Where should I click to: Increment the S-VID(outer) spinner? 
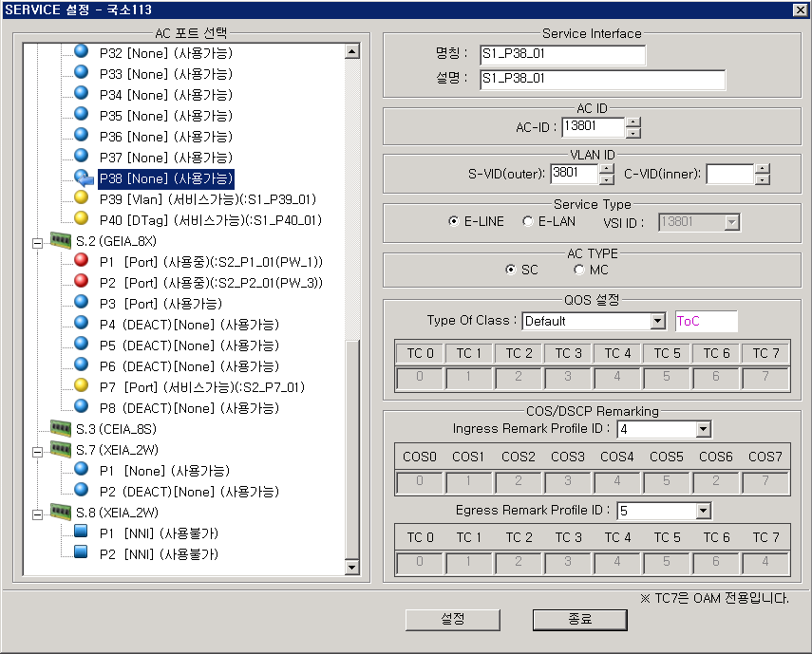607,169
